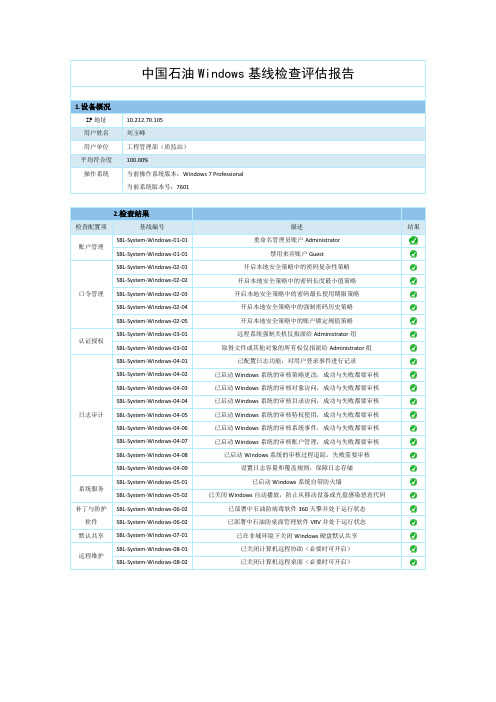Click the result check icon for SBL-System-Windows-04-02
The width and height of the screenshot is (496, 702).
coord(413,375)
